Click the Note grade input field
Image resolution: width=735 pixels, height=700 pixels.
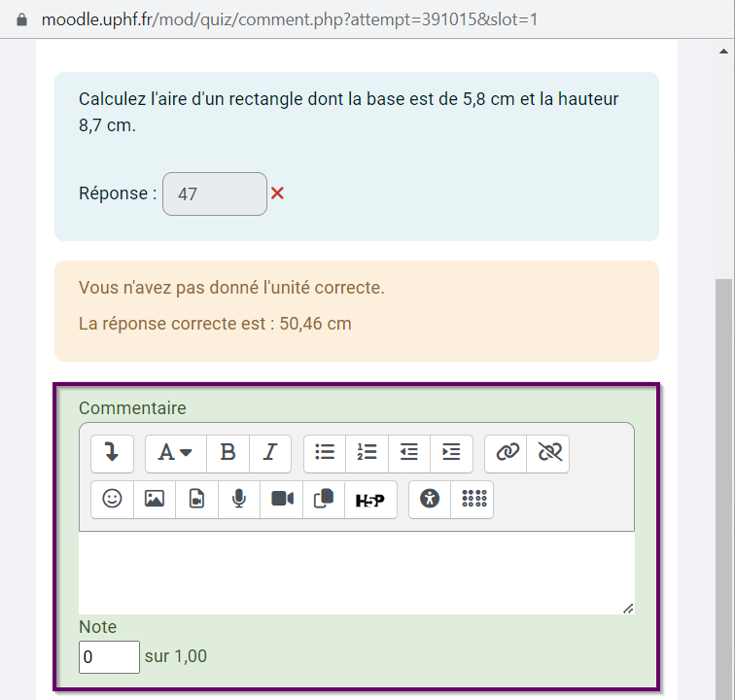[x=109, y=657]
